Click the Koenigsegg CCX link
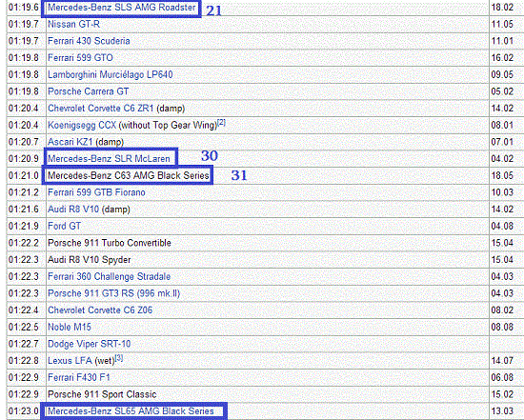This screenshot has height=420, width=524. pyautogui.click(x=82, y=126)
